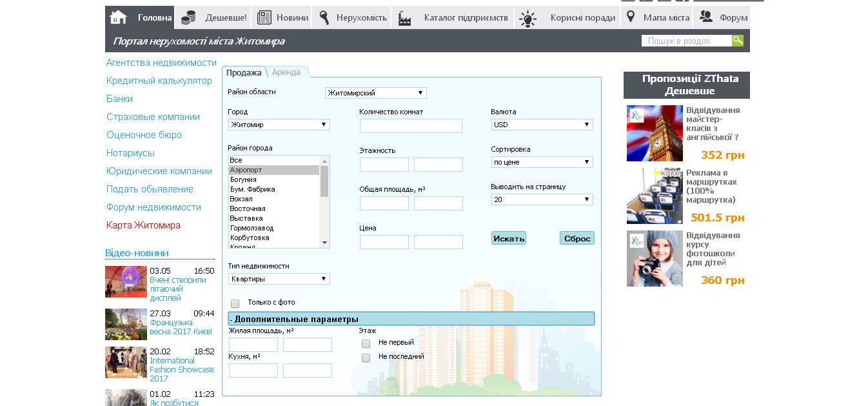Click the house icon for Головна

(x=118, y=17)
